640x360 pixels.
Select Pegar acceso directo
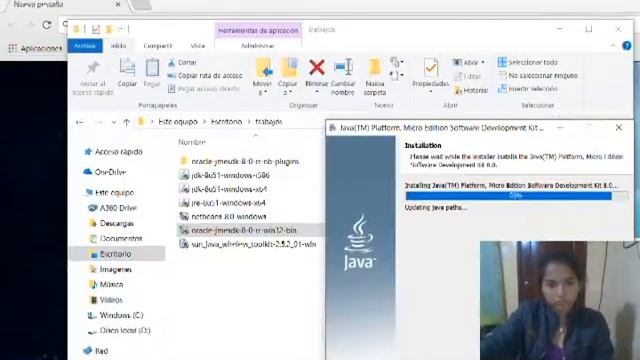(204, 89)
